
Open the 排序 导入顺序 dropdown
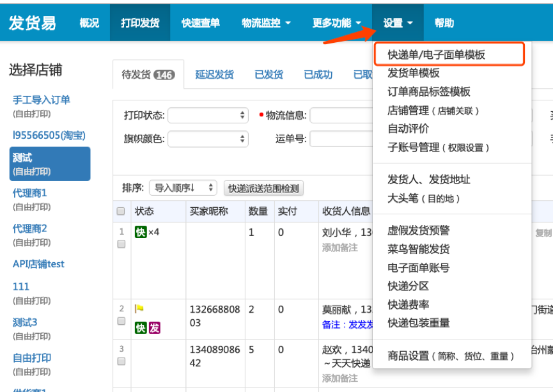183,188
